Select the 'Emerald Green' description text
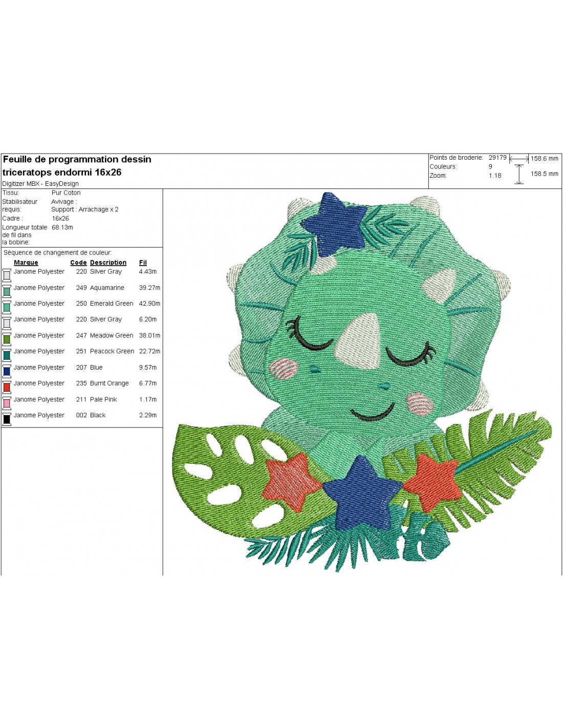 click(112, 304)
